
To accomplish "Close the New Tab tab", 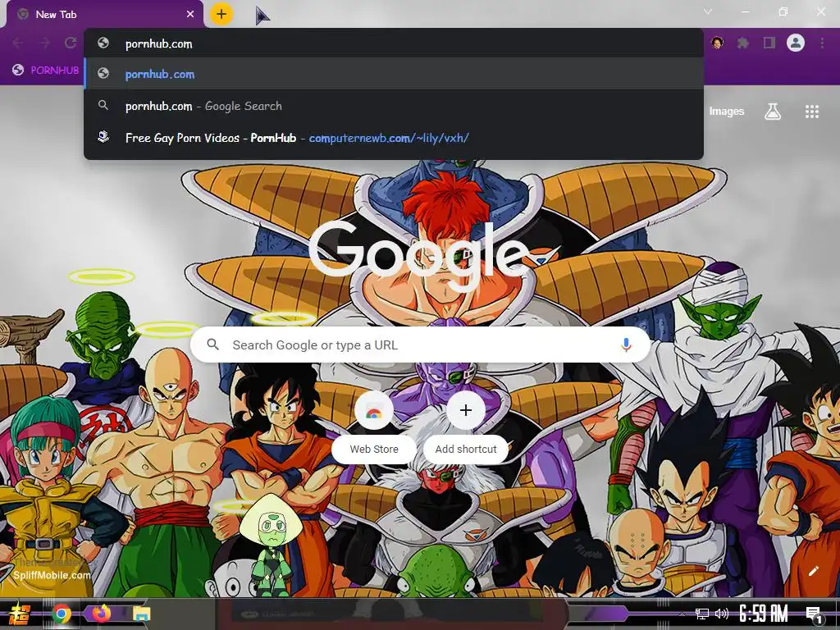I will (x=190, y=15).
